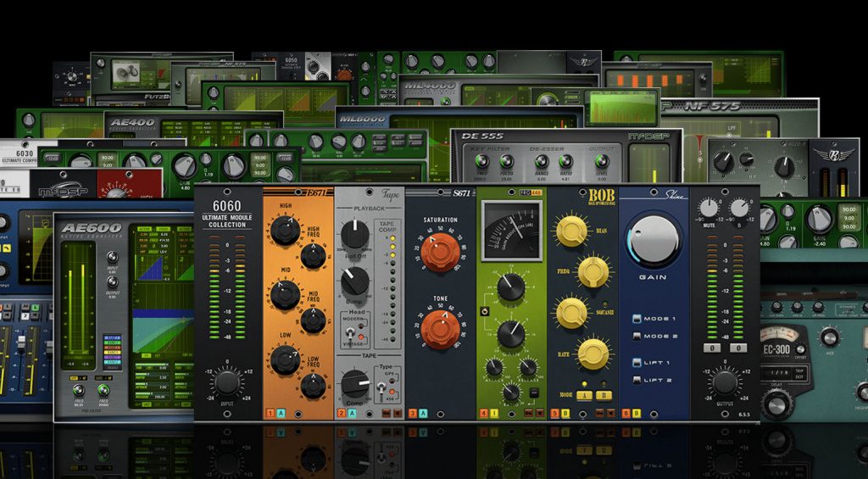Image resolution: width=868 pixels, height=479 pixels.
Task: Click slot number 5 button under BOB
Action: [555, 413]
